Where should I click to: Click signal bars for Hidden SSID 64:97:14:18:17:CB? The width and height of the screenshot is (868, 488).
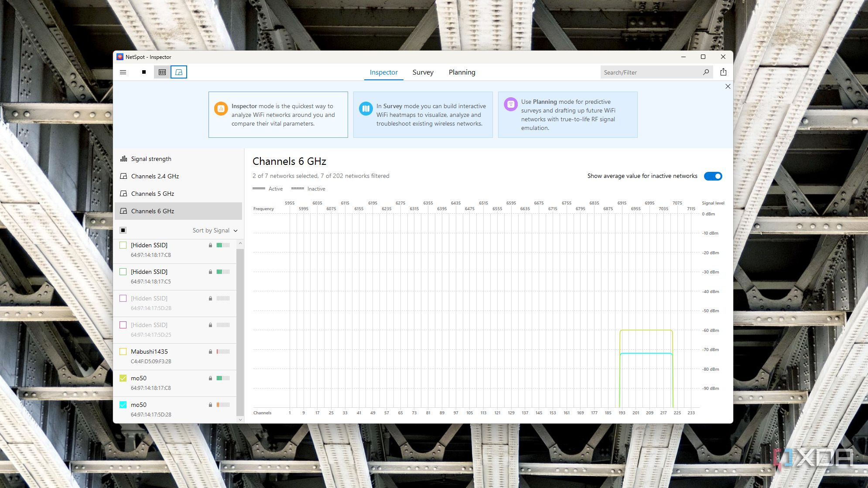[x=223, y=246]
